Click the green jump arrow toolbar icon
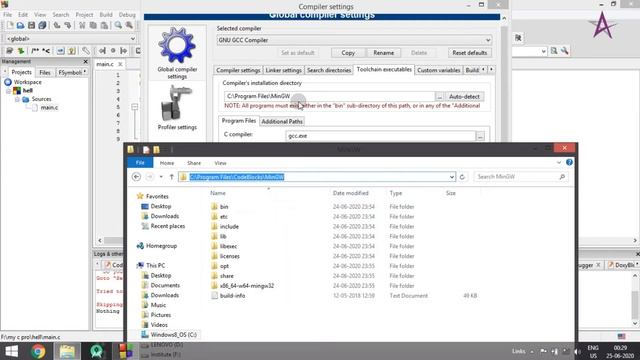640x360 pixels. point(20,51)
